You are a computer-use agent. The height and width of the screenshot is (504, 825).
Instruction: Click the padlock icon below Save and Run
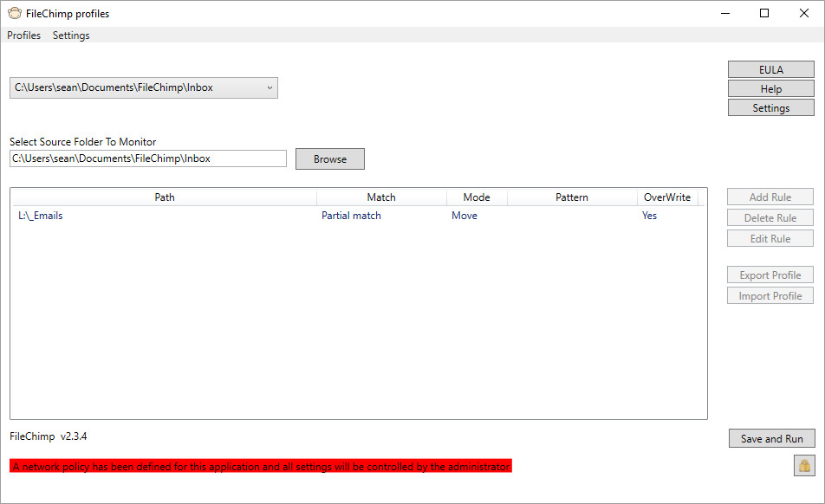point(804,466)
